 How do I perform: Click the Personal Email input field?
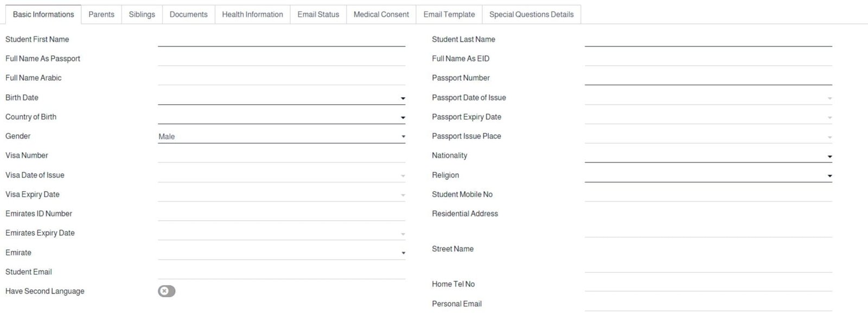click(x=708, y=304)
